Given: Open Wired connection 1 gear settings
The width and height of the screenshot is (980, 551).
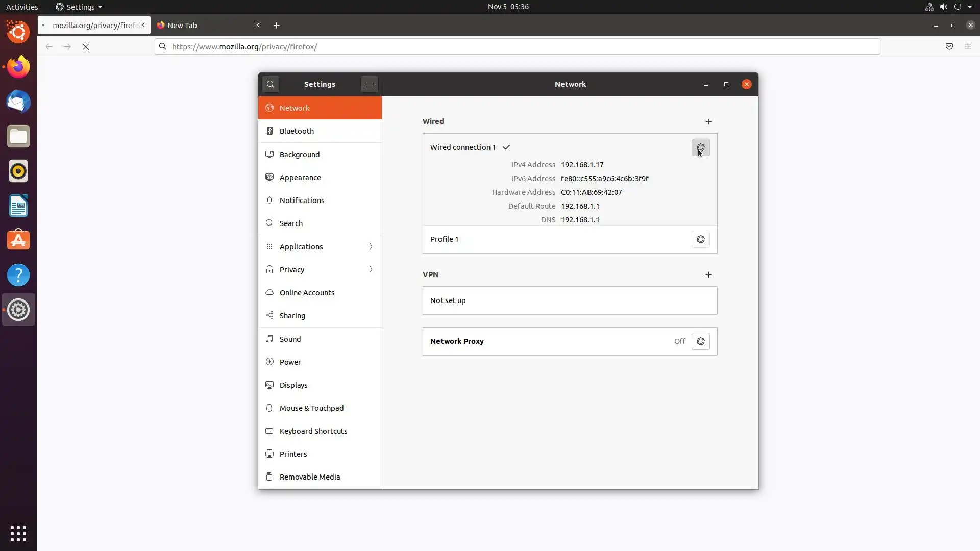Looking at the screenshot, I should [700, 147].
